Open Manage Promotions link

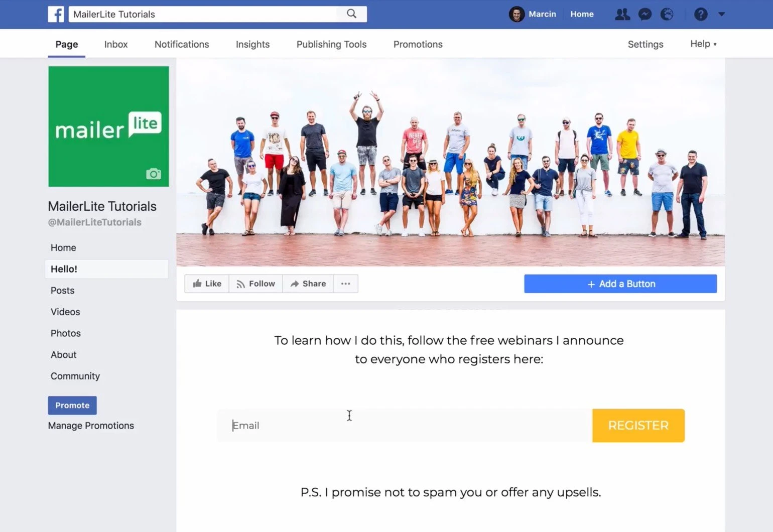(91, 426)
